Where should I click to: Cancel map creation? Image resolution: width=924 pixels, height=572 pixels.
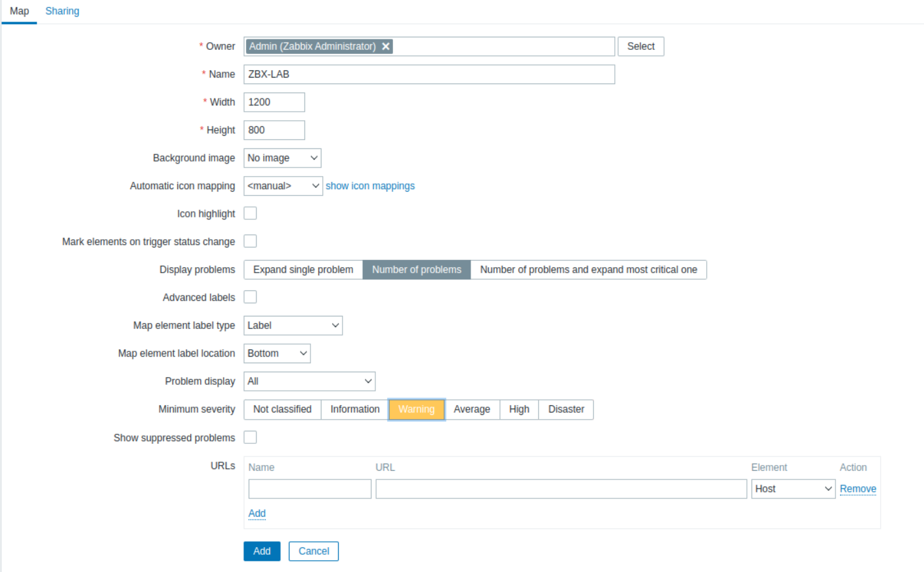pos(314,552)
